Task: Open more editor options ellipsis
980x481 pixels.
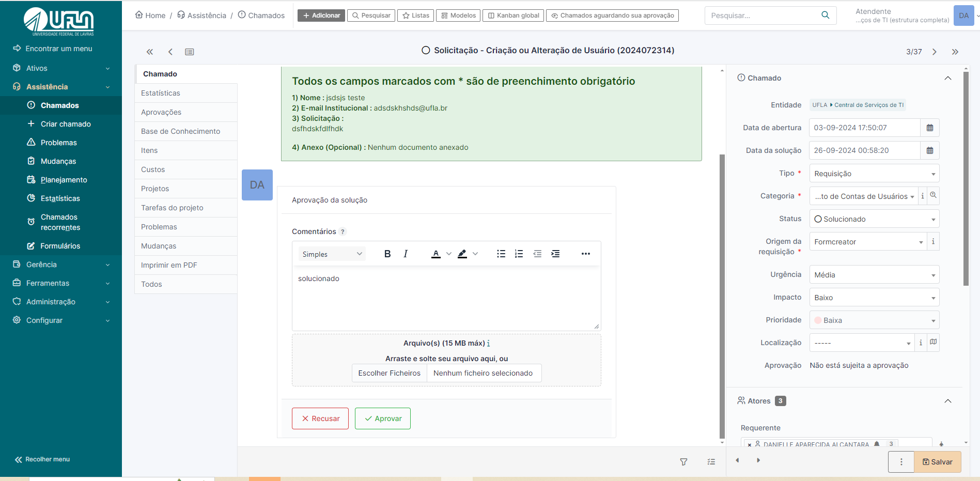Action: tap(585, 254)
